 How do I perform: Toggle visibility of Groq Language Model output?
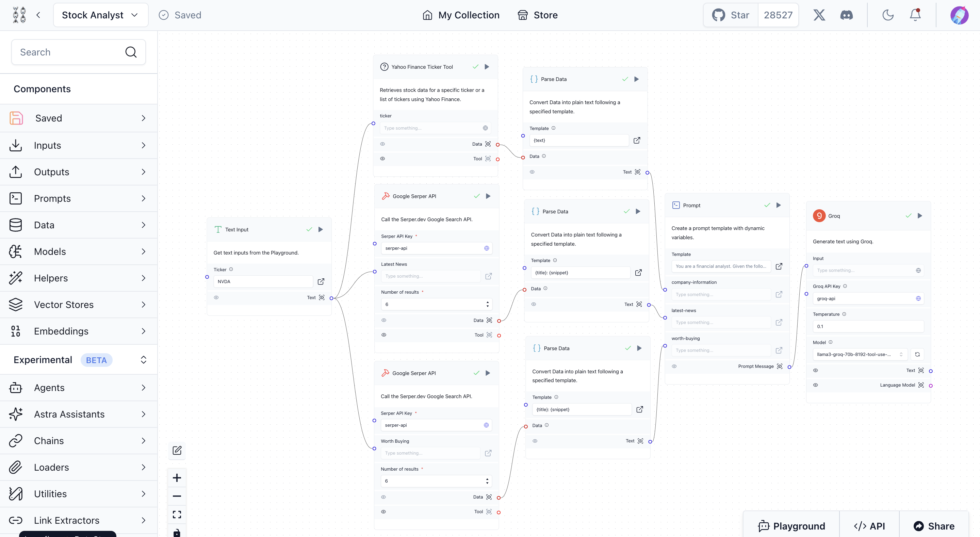pyautogui.click(x=815, y=385)
